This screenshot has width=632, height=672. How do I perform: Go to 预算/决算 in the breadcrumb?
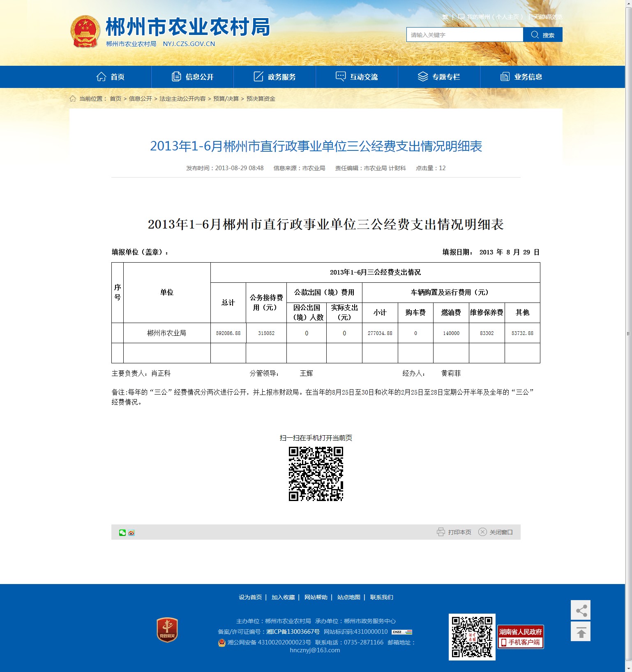226,99
